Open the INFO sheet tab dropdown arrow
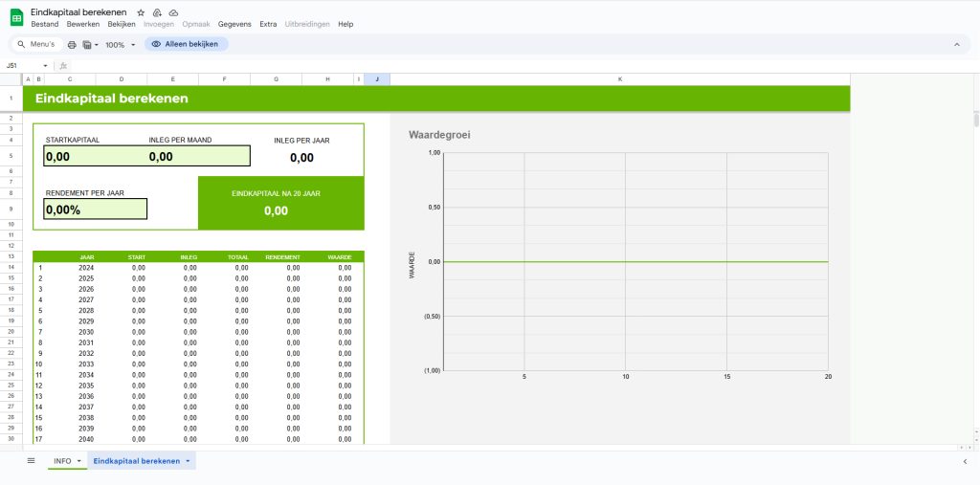 click(79, 461)
